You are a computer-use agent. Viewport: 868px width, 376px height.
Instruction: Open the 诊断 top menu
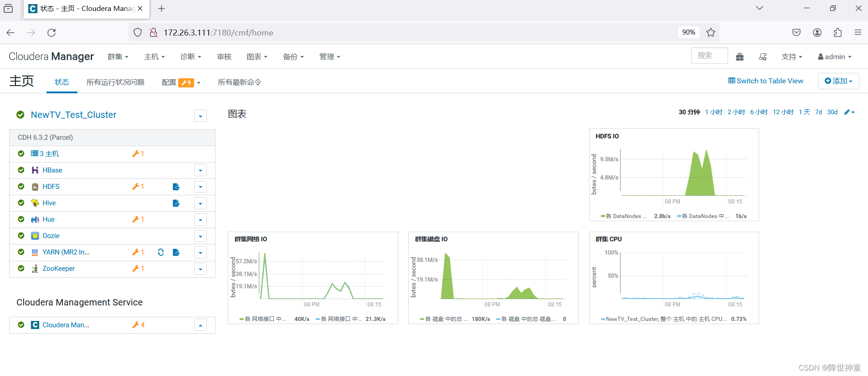point(191,57)
